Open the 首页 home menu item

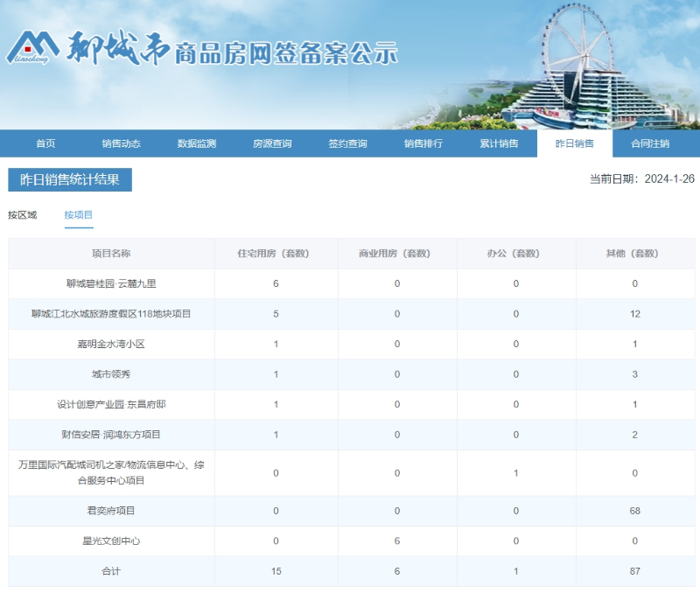[x=45, y=143]
